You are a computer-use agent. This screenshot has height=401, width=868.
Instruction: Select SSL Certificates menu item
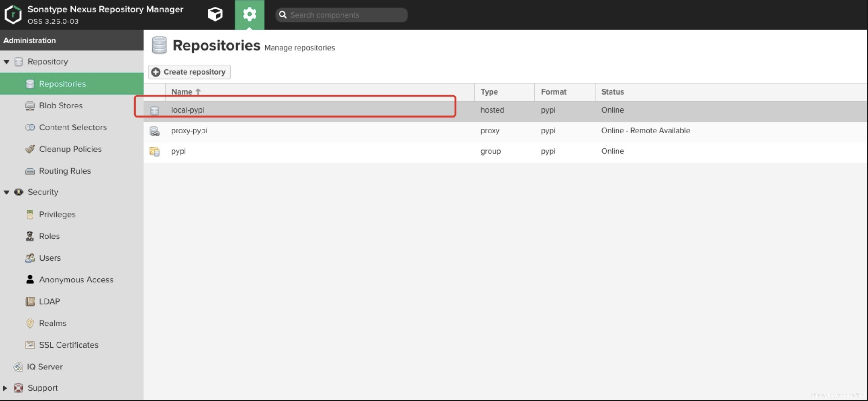click(x=69, y=345)
